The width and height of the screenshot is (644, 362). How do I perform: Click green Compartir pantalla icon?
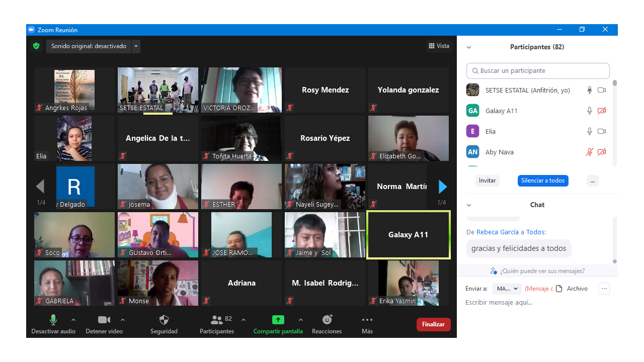[x=278, y=320]
